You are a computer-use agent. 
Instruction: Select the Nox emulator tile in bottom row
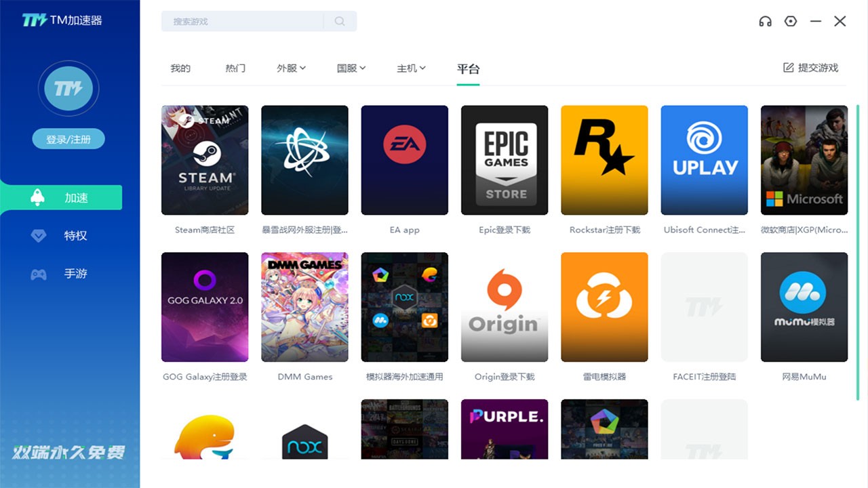(304, 429)
